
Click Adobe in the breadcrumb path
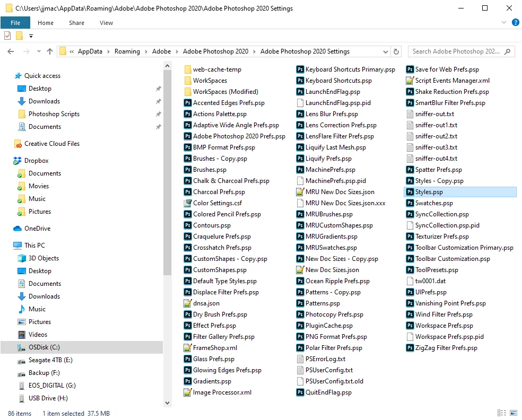tap(161, 51)
